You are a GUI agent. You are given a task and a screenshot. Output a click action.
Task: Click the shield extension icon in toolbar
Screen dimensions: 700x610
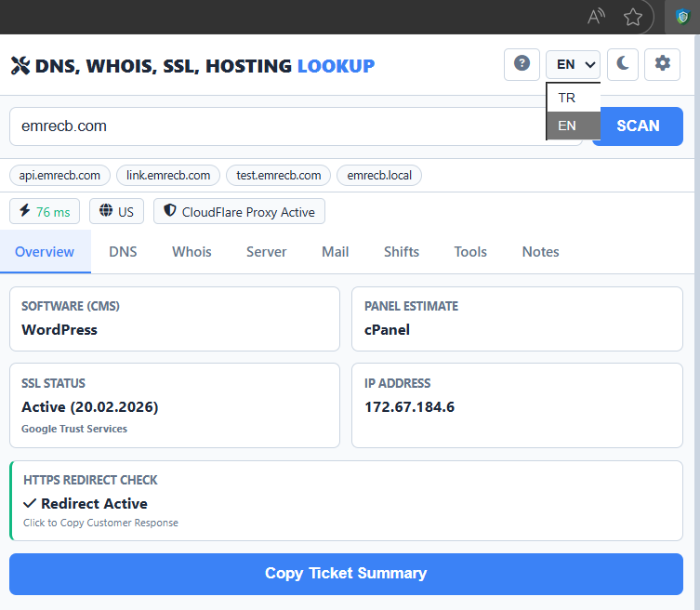click(681, 17)
